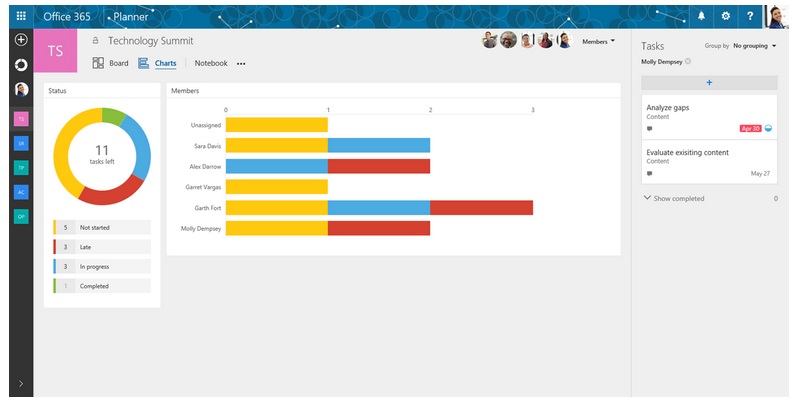
Task: Click the Garth Fort member label
Action: (x=208, y=208)
